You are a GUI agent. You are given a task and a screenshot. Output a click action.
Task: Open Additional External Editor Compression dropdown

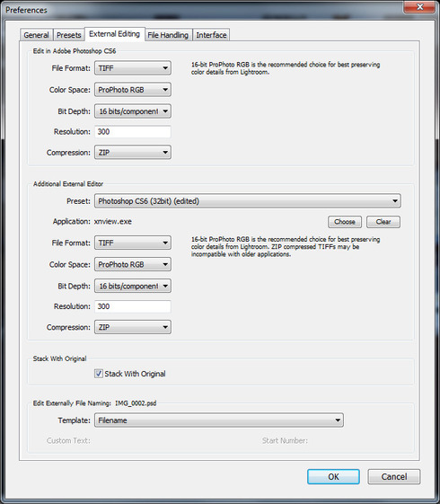click(133, 327)
